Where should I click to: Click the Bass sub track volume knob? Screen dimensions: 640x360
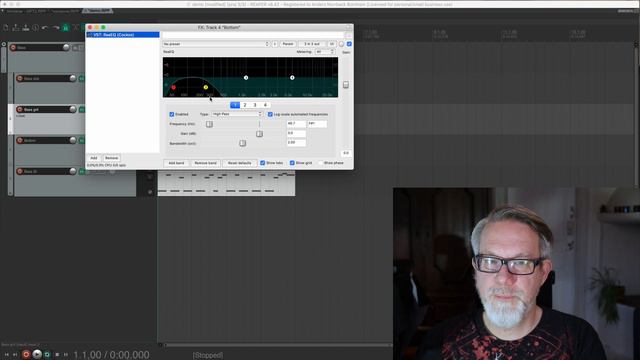[x=73, y=78]
